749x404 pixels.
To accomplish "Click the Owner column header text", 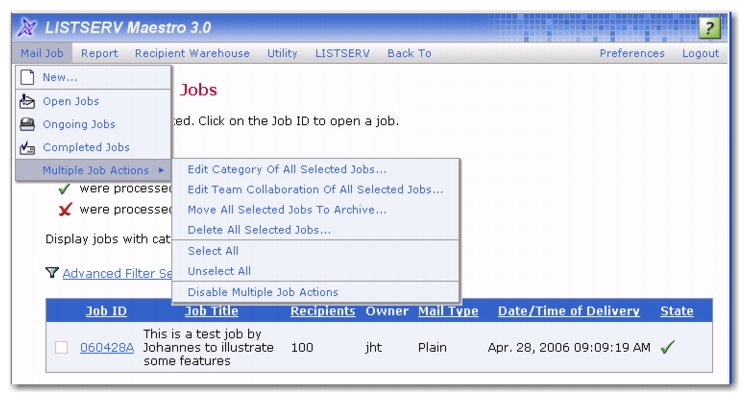I will [x=387, y=311].
